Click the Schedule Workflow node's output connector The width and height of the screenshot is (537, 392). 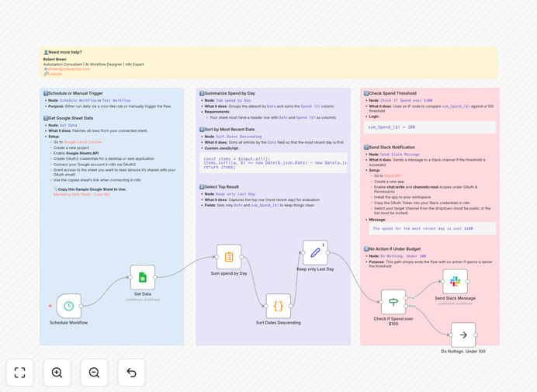(x=81, y=306)
